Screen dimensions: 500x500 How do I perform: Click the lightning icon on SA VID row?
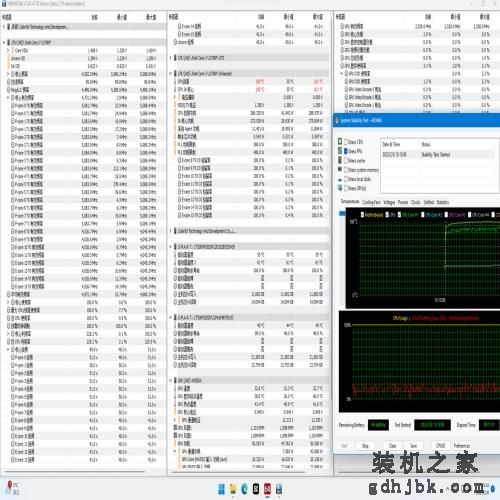point(9,66)
